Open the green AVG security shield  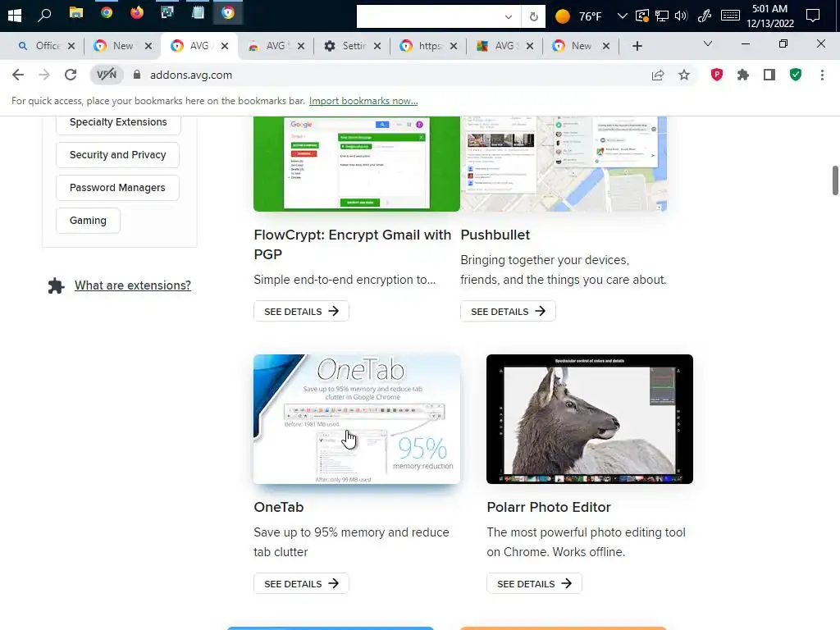coord(796,75)
